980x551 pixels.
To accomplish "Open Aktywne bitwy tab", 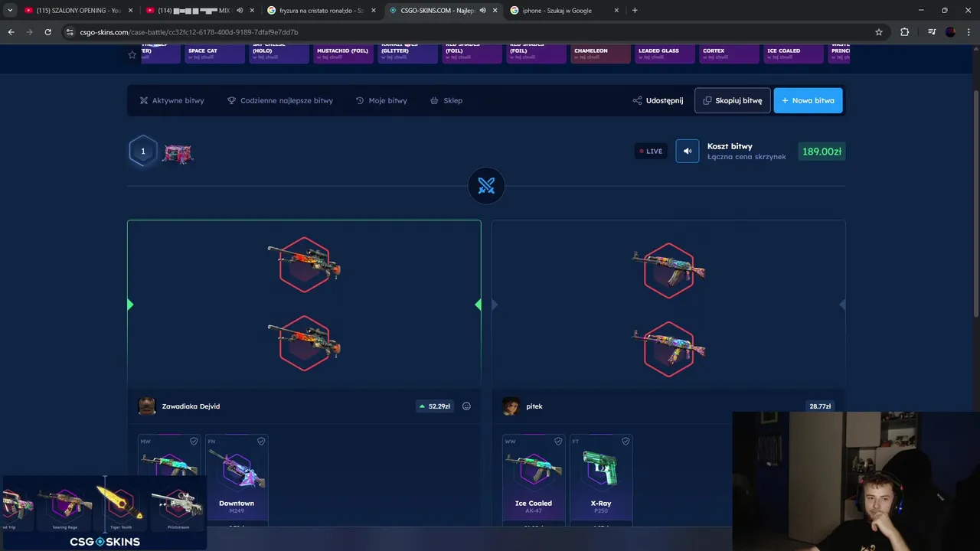I will coord(171,100).
